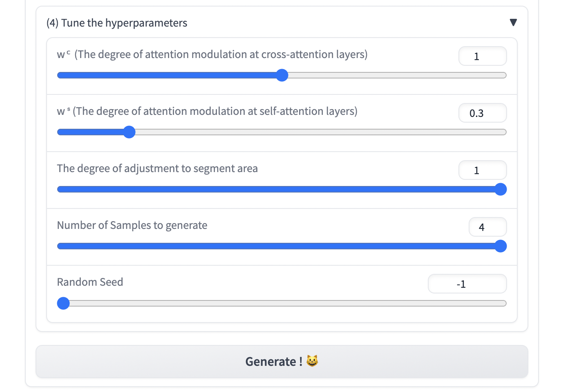Screen dimensions: 561x392
Task: Click the empty Random Seed slider track
Action: 286,303
